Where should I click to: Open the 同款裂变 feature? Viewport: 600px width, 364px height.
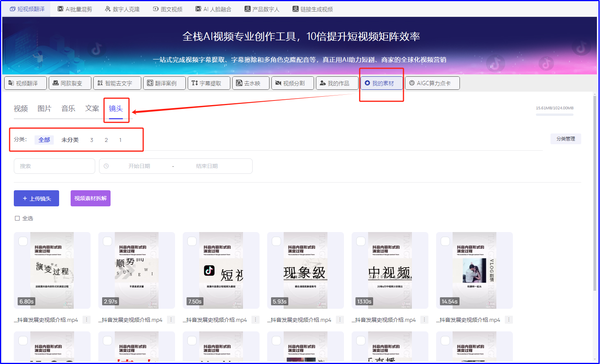pyautogui.click(x=70, y=83)
